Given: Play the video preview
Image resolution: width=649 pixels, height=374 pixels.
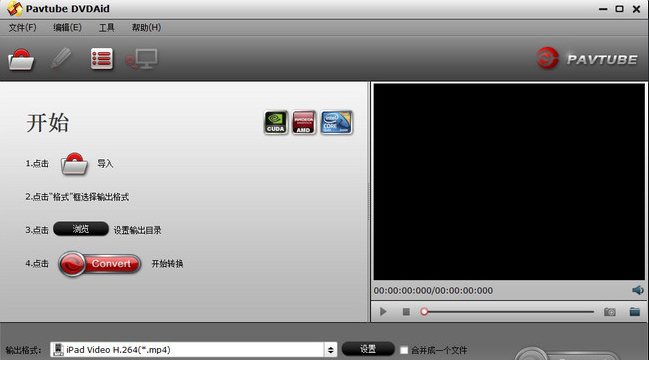Looking at the screenshot, I should (x=383, y=312).
